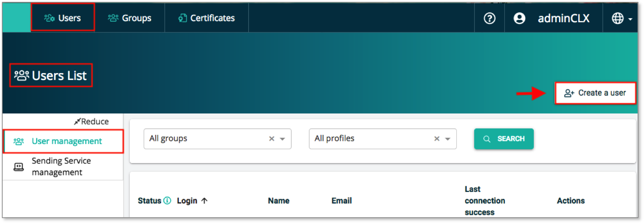
Task: Click the Login sort arrow
Action: (204, 201)
